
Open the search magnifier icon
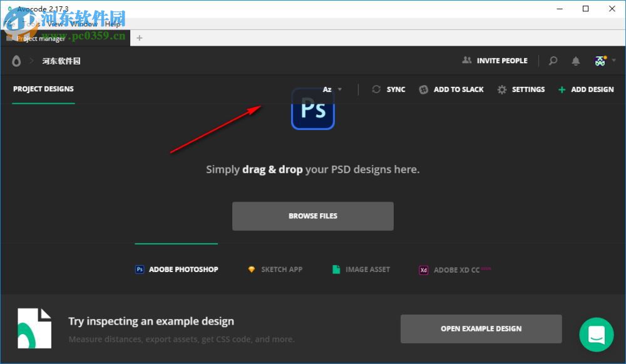(x=553, y=61)
